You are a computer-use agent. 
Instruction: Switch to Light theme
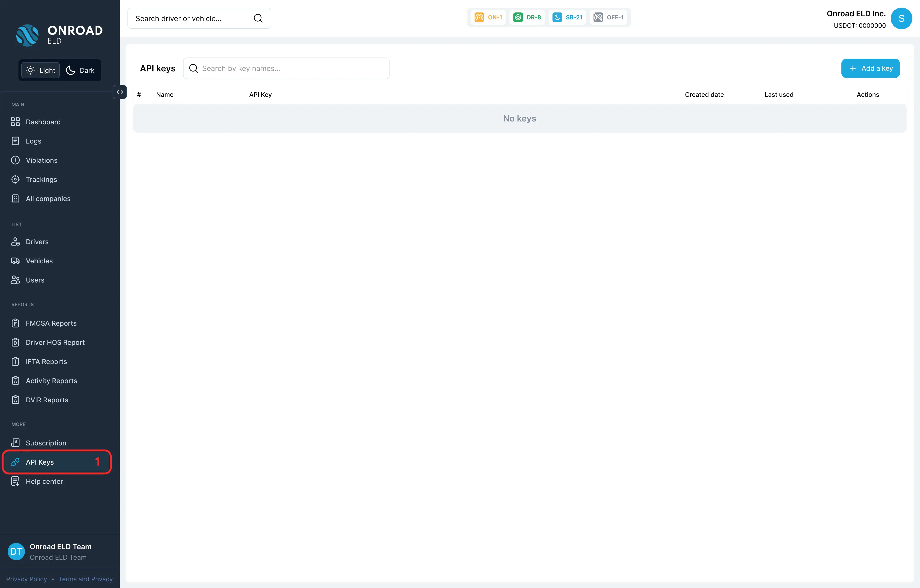[x=40, y=70]
